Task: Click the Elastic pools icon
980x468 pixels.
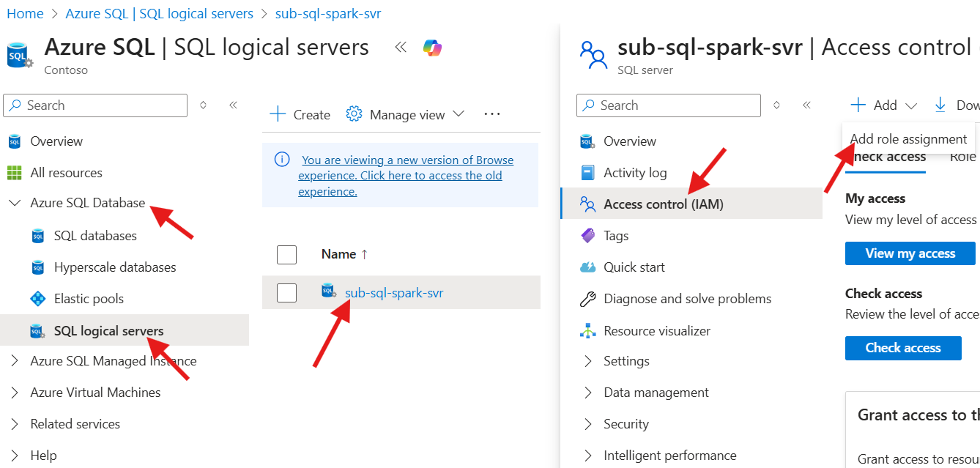Action: 38,299
